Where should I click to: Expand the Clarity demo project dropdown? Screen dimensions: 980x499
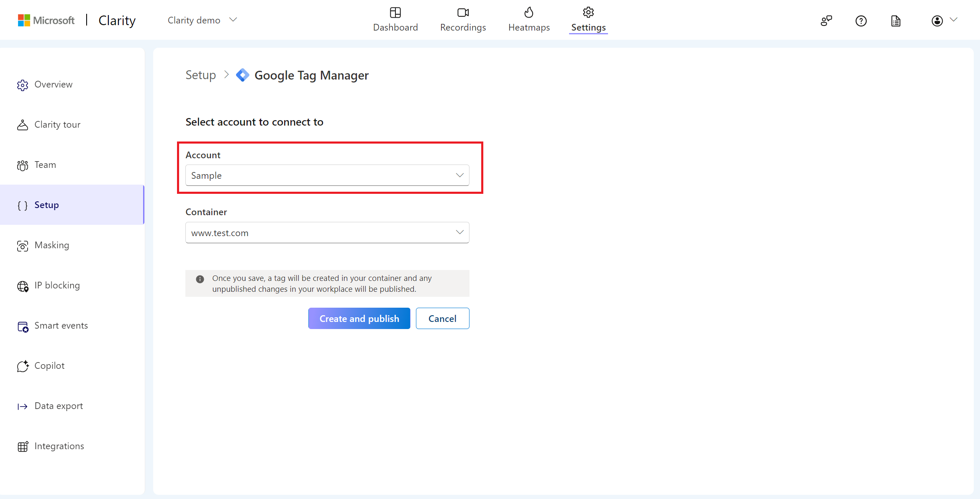coord(203,20)
